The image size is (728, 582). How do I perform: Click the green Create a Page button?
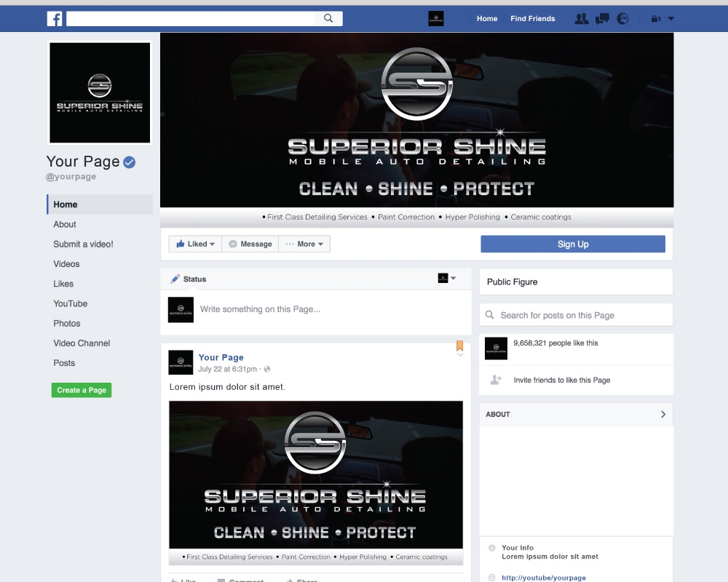tap(81, 390)
